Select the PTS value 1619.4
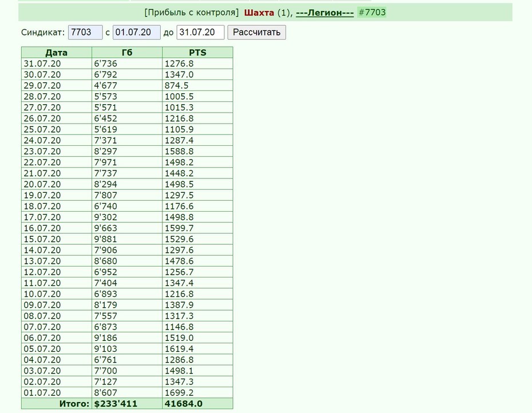 [179, 349]
